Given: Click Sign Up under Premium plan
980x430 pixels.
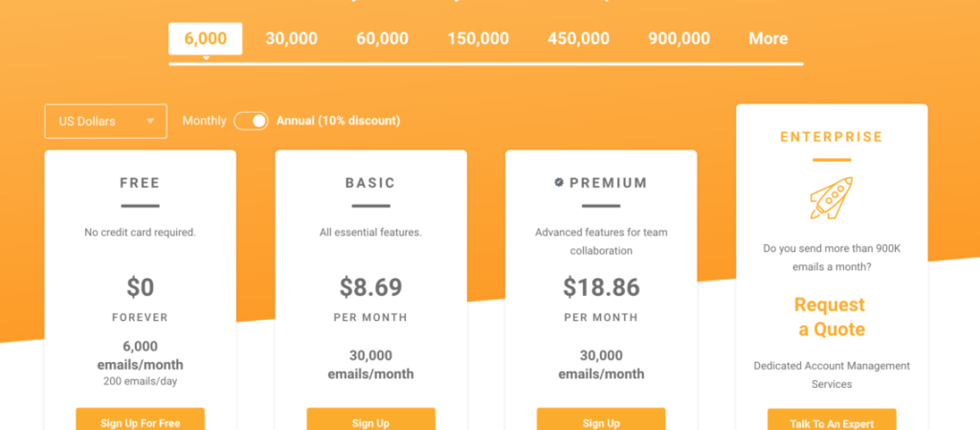Looking at the screenshot, I should pyautogui.click(x=600, y=420).
